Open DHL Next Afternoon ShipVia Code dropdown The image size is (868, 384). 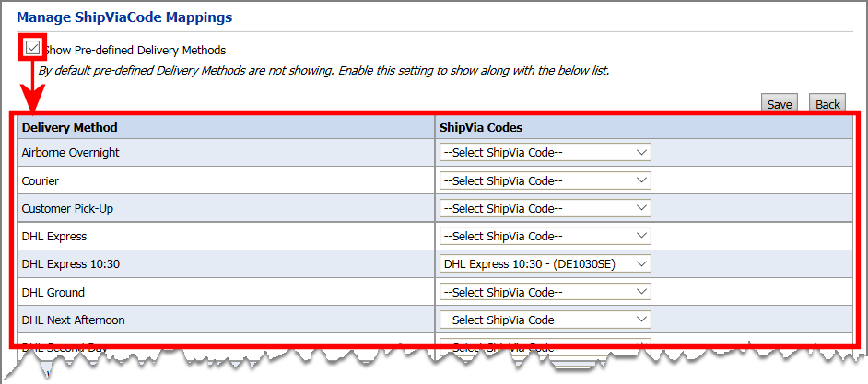[x=545, y=320]
